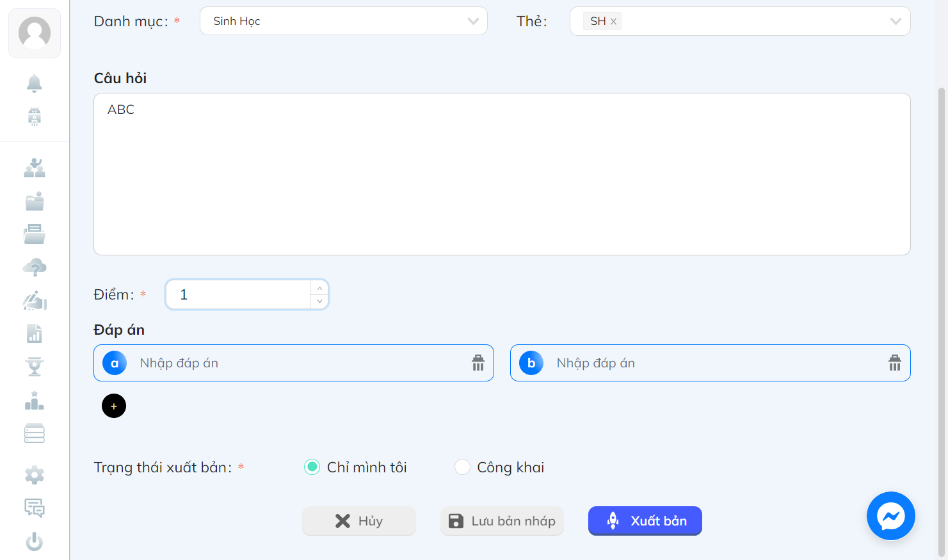Focus the Câu hỏi question text area
This screenshot has height=560, width=948.
click(502, 174)
